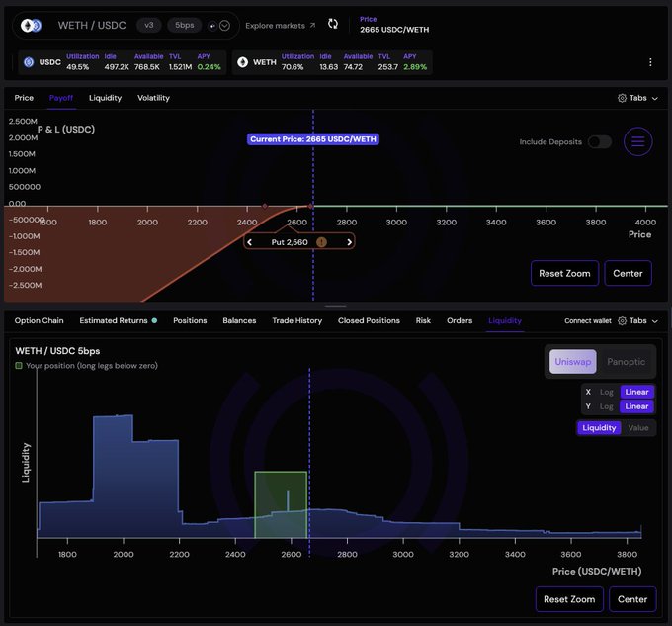Click the USDC APY value 0.24%
This screenshot has height=626, width=672.
tap(209, 67)
